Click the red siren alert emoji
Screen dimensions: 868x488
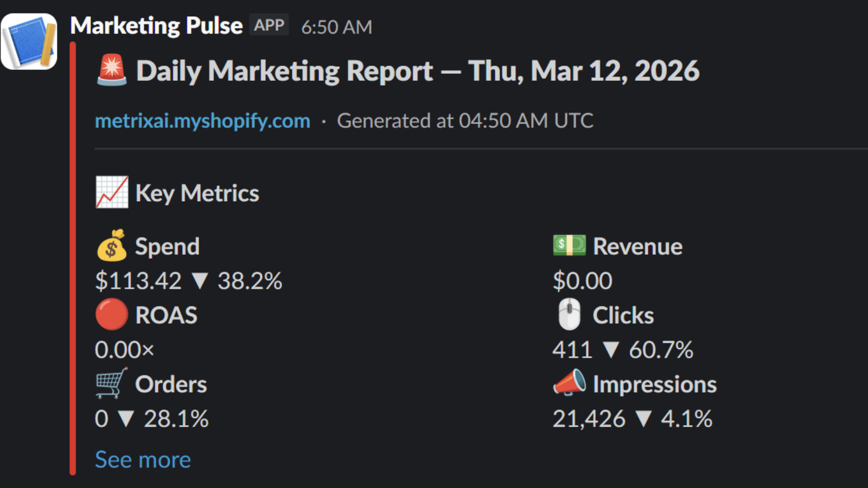(x=112, y=71)
